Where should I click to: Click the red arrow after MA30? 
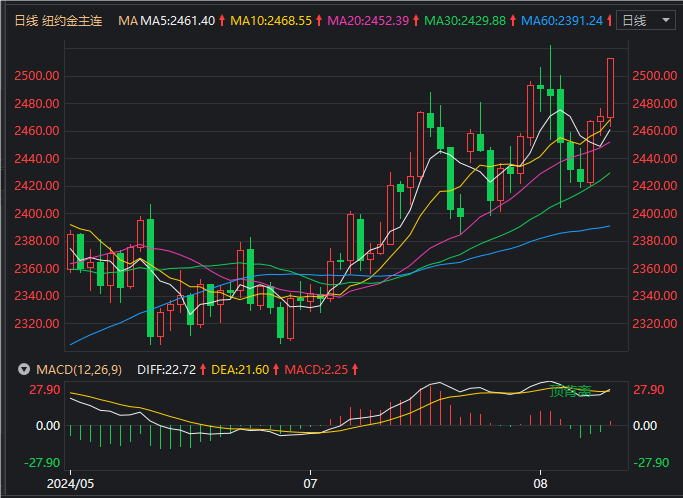(510, 20)
